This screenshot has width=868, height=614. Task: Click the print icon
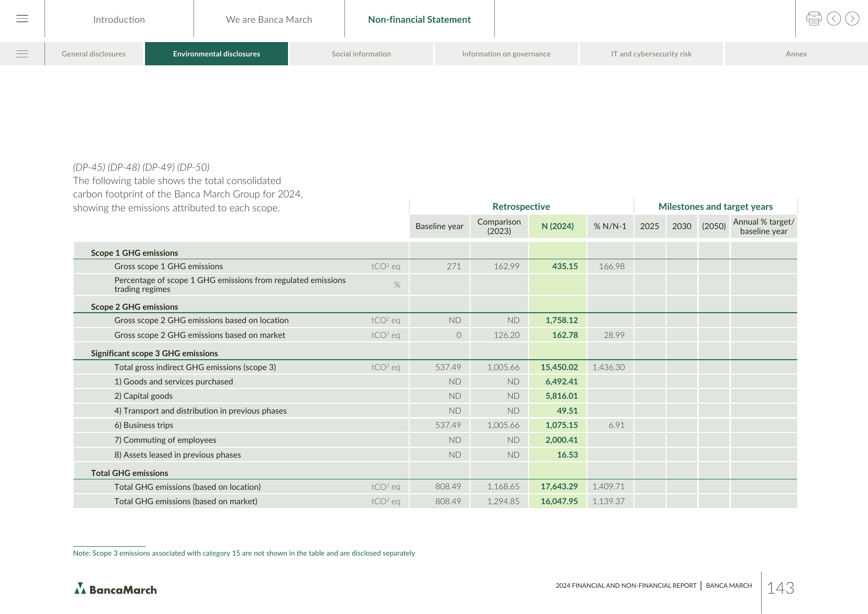[814, 19]
